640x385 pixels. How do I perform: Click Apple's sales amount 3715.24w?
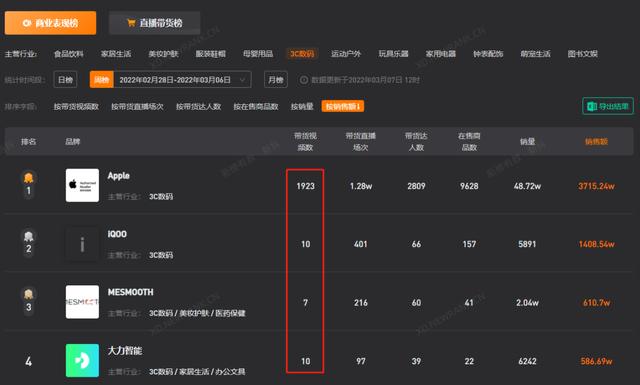[596, 186]
